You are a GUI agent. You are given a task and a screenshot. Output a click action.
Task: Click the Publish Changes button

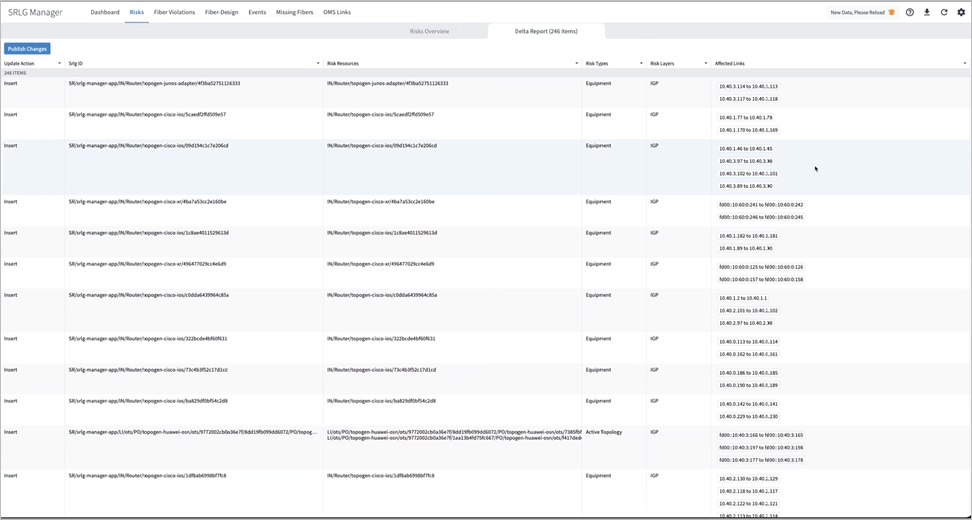click(x=27, y=49)
